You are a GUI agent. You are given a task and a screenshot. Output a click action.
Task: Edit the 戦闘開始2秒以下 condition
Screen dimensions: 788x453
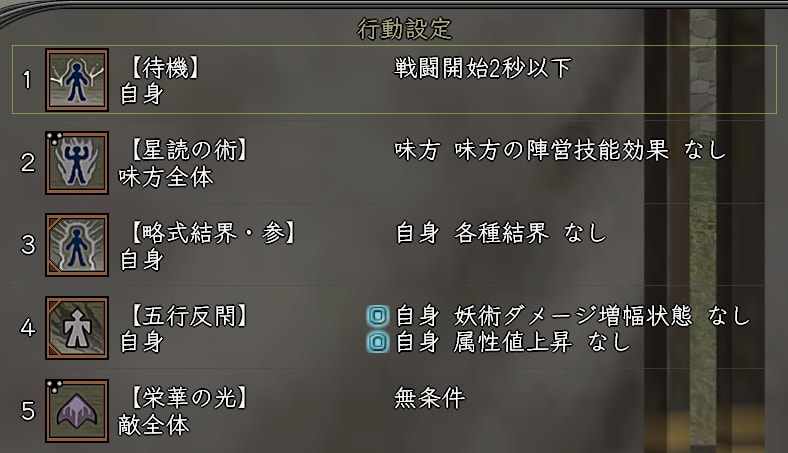pyautogui.click(x=482, y=68)
